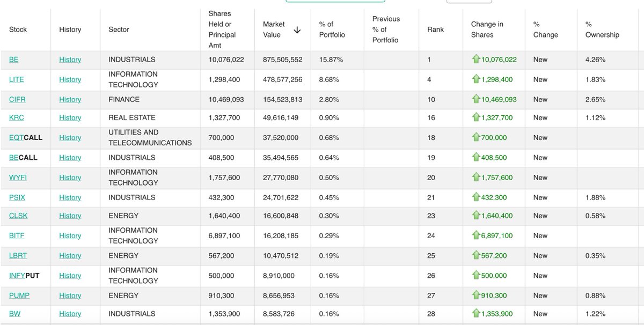The image size is (644, 325).
Task: View History for EQT CALL
Action: 70,137
